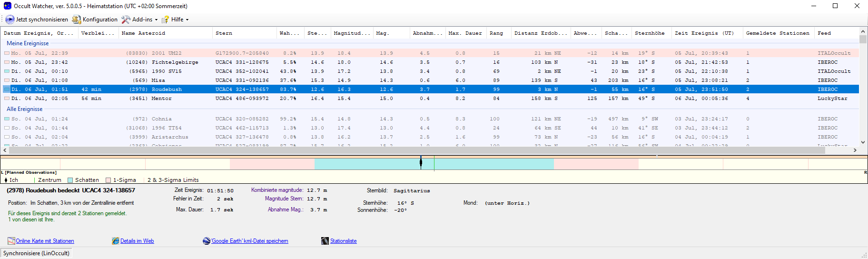This screenshot has width=868, height=259.
Task: Sort by the Stern column header
Action: pyautogui.click(x=224, y=33)
